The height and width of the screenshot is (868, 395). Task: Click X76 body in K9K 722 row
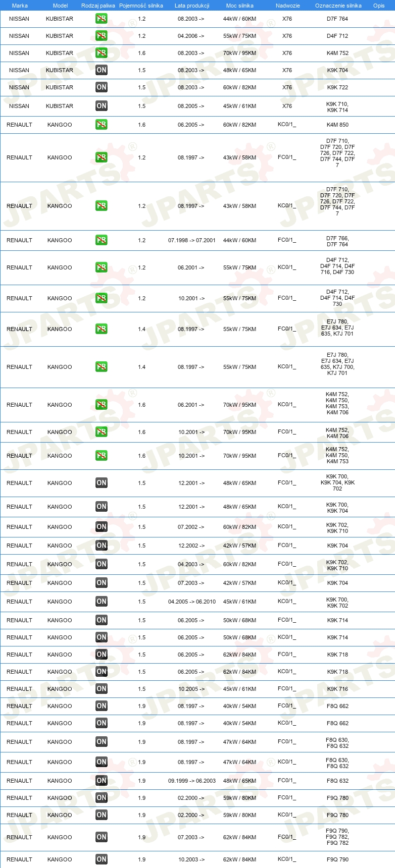[x=287, y=87]
